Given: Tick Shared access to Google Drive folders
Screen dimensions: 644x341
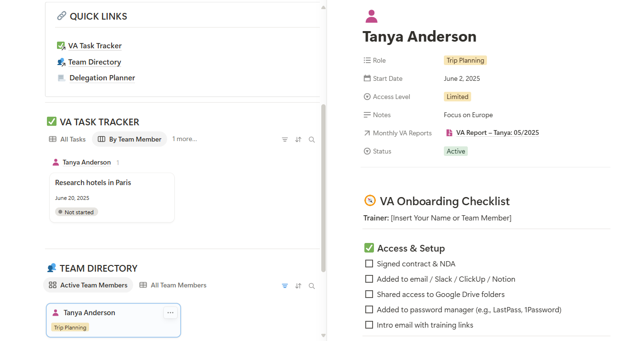Looking at the screenshot, I should tap(369, 295).
